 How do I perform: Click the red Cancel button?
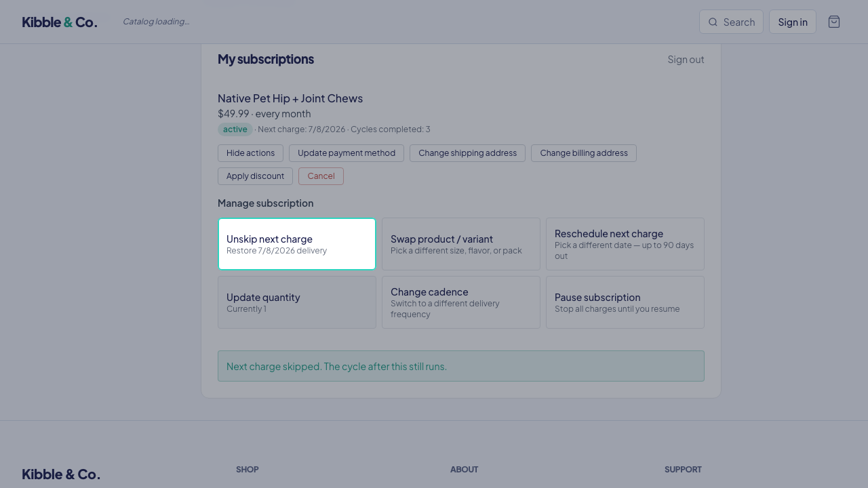pos(321,176)
